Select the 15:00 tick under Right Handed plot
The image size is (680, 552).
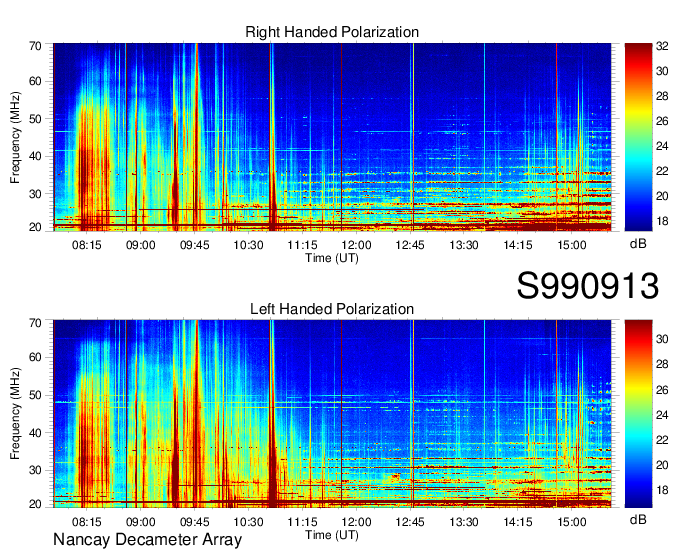tap(572, 245)
